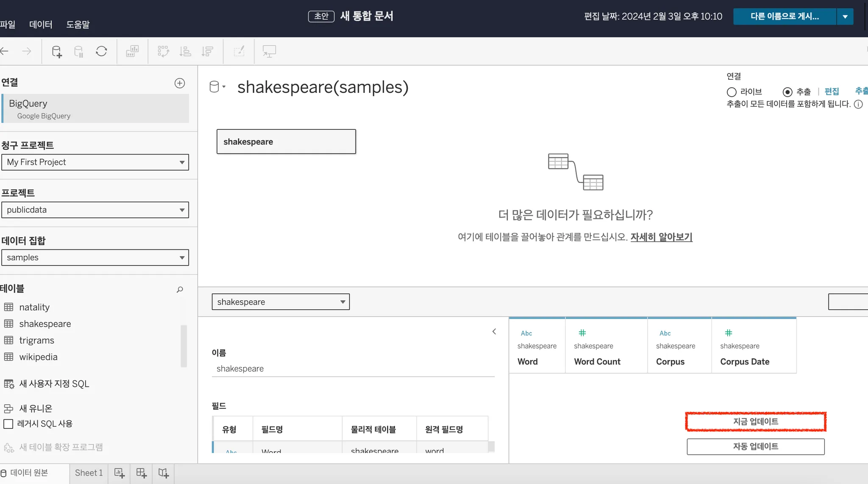Click the new story tab icon
The height and width of the screenshot is (484, 868).
(x=164, y=473)
